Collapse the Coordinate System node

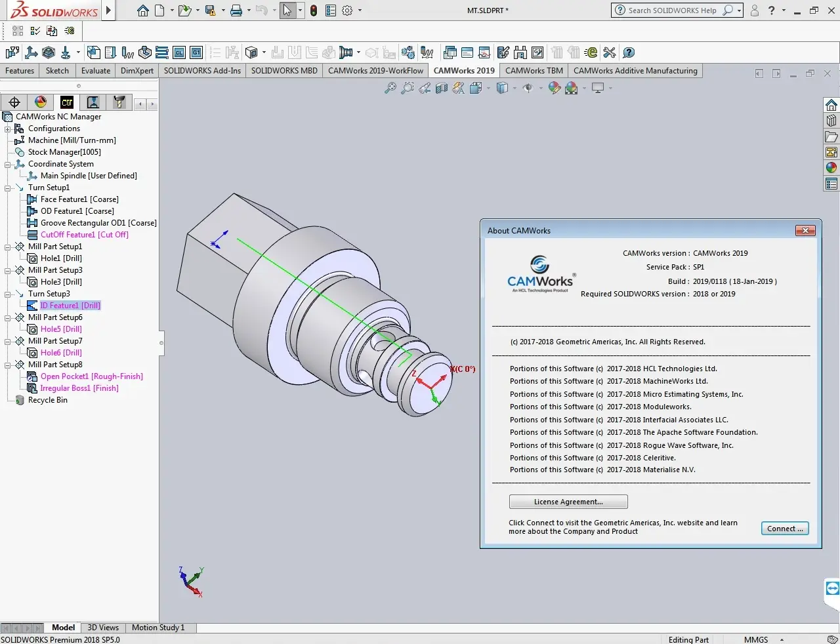[x=7, y=164]
